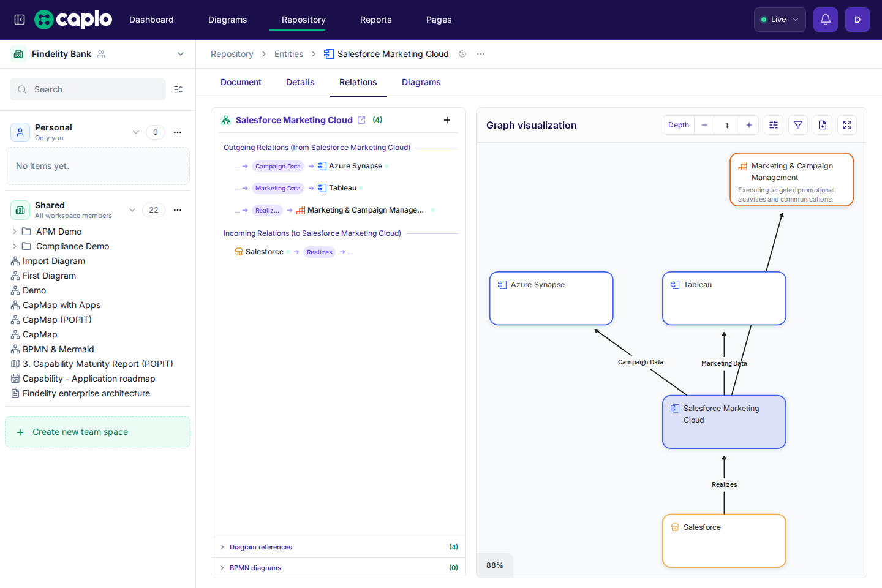Collapse the Shared space section
The height and width of the screenshot is (588, 882).
click(132, 210)
